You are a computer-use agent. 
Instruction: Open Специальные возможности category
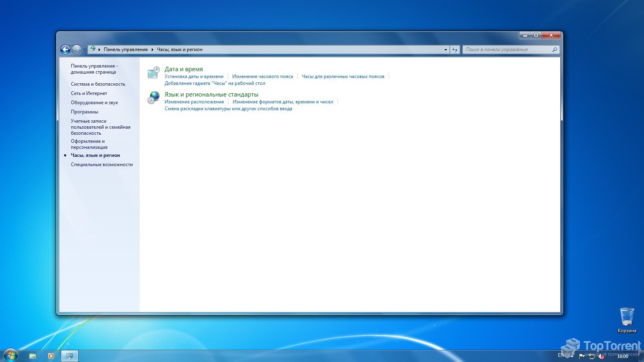pyautogui.click(x=102, y=165)
